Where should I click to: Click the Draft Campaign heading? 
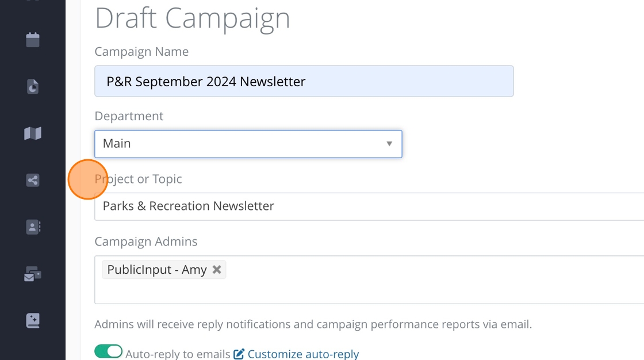coord(193,18)
